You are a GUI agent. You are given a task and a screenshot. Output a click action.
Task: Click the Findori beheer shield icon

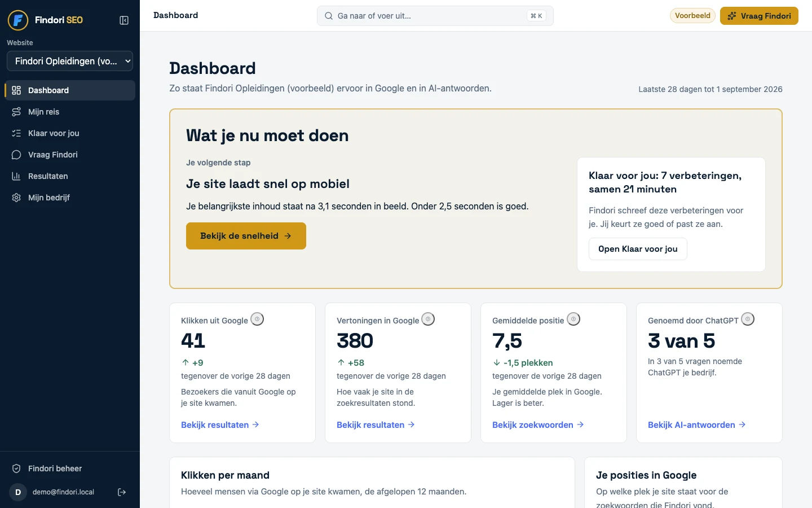[16, 468]
